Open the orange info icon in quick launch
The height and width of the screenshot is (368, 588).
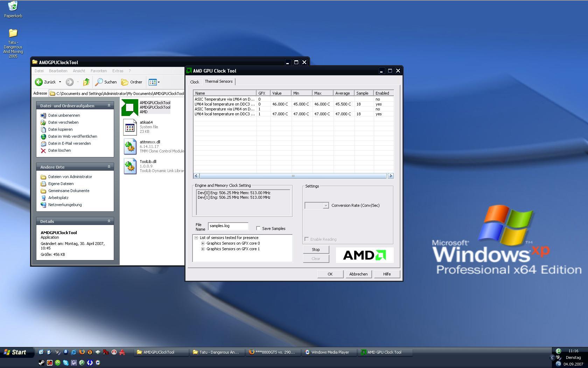click(x=90, y=352)
